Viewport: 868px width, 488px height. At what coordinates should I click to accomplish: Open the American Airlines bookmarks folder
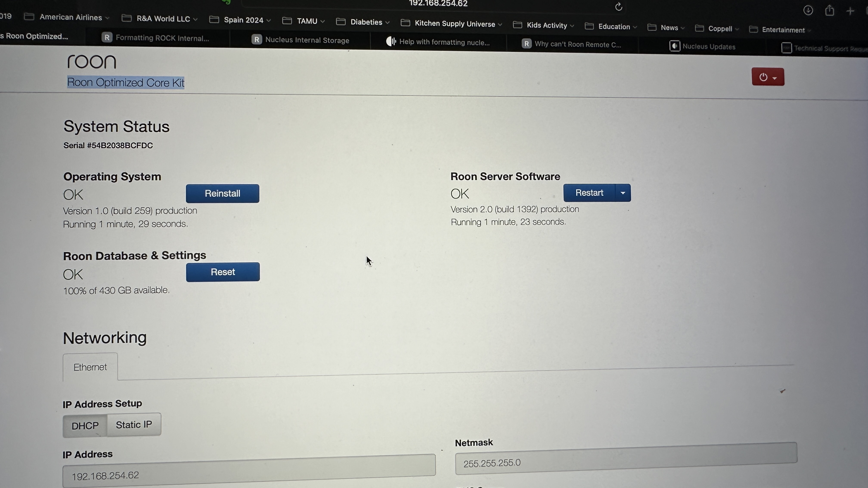(x=67, y=17)
